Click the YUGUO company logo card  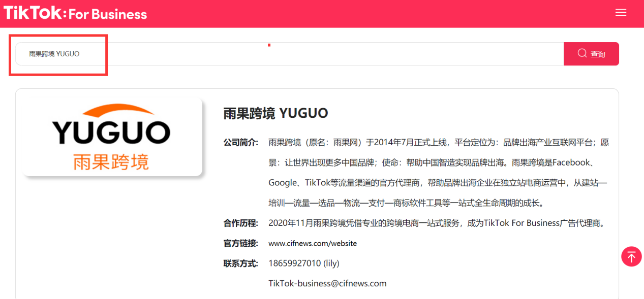click(111, 133)
